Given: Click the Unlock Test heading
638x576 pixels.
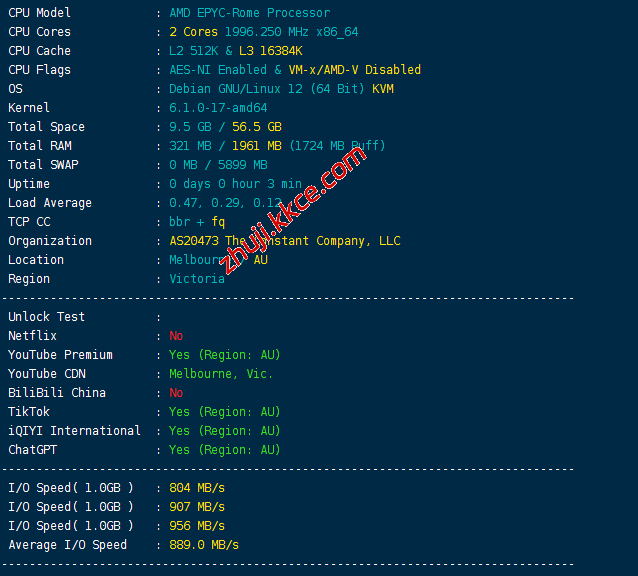Looking at the screenshot, I should pyautogui.click(x=46, y=317).
